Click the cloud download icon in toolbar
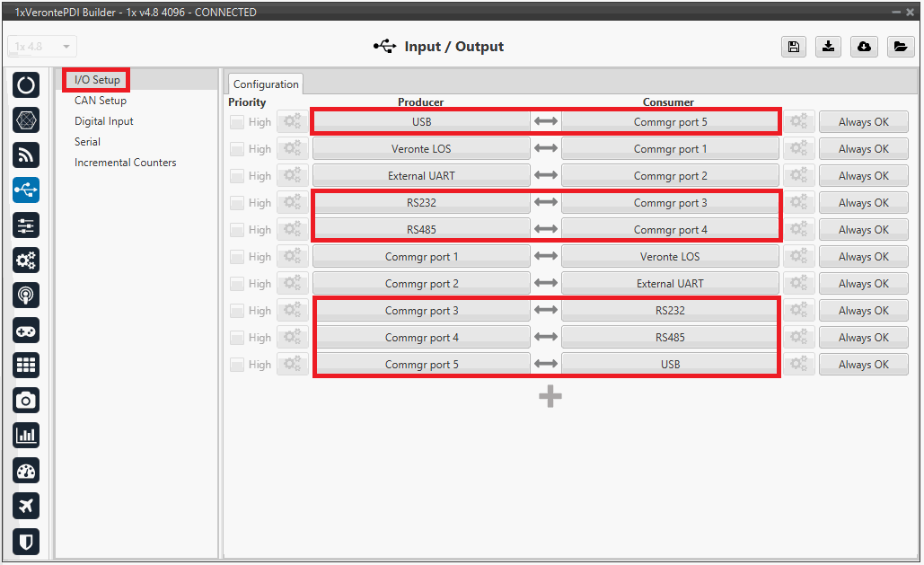The image size is (924, 565). coord(864,48)
